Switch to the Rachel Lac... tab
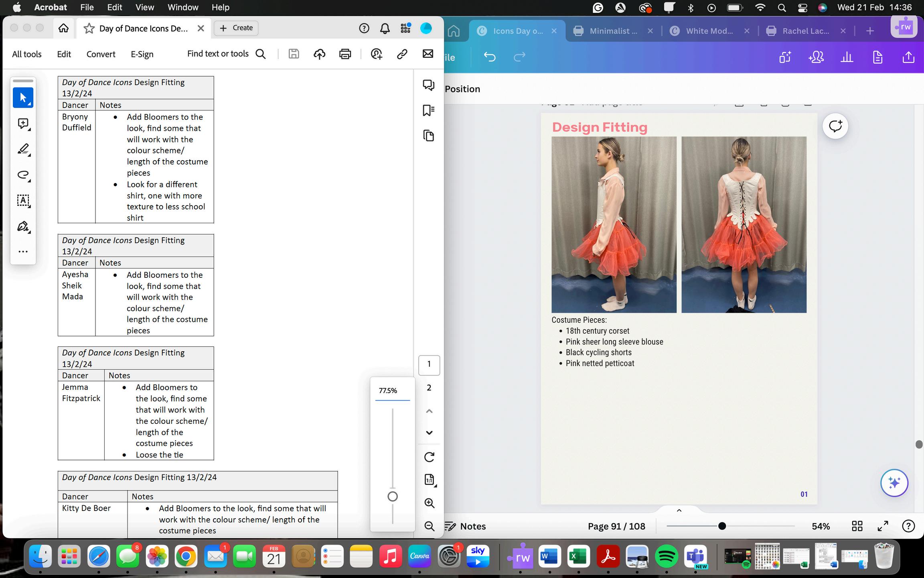The width and height of the screenshot is (924, 578). point(805,31)
